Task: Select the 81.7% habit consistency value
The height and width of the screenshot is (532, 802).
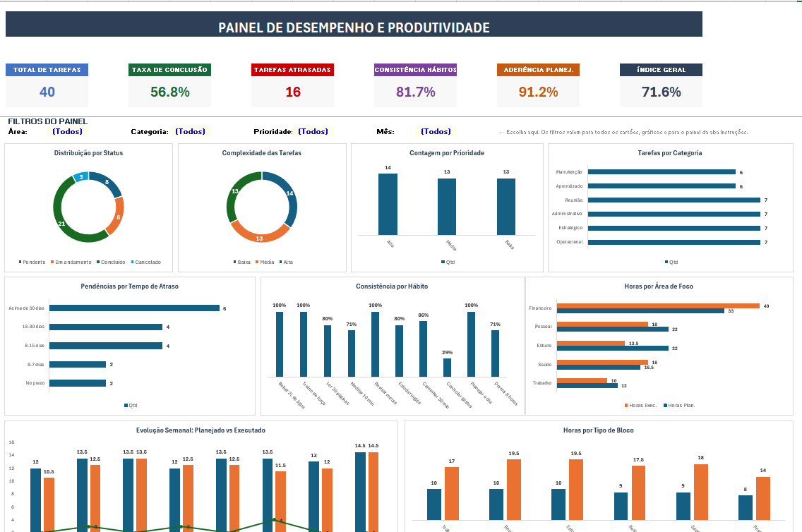Action: [415, 92]
